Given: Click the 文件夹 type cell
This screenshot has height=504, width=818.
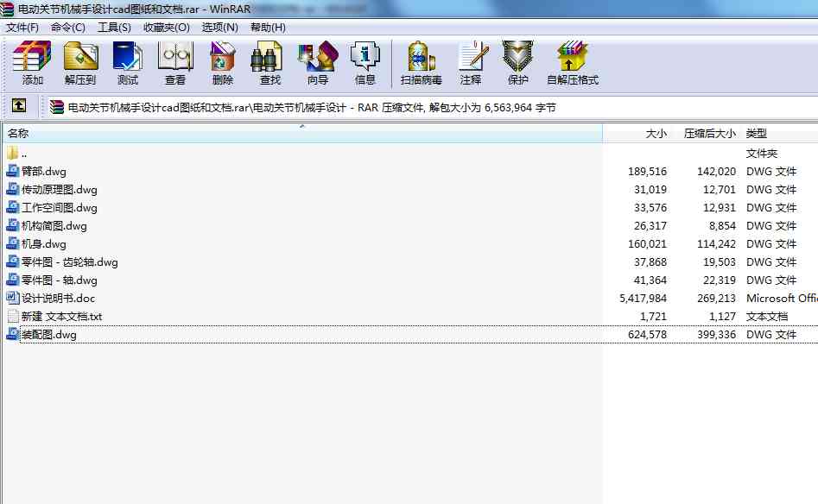Looking at the screenshot, I should pyautogui.click(x=762, y=154).
